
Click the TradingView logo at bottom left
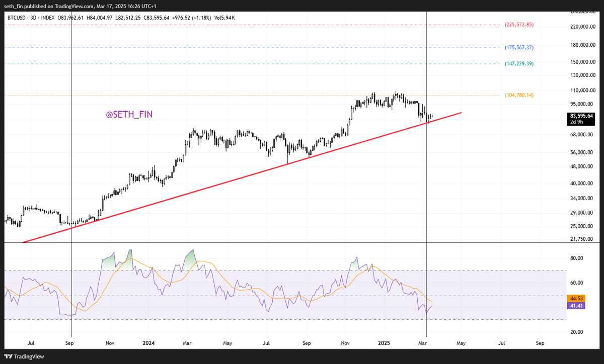click(24, 356)
